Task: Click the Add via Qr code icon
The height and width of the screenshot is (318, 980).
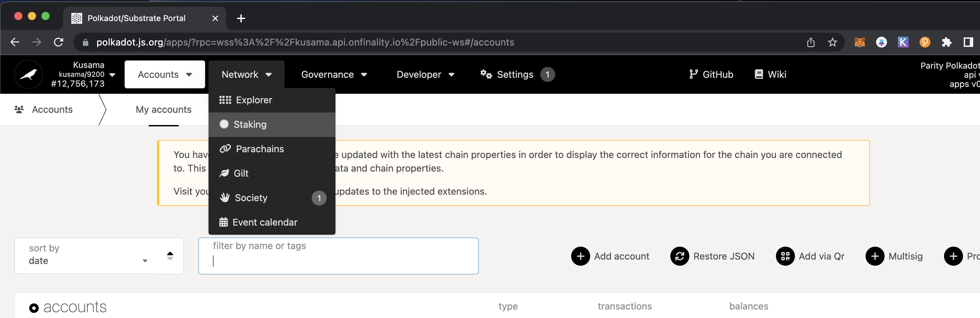Action: click(x=785, y=256)
